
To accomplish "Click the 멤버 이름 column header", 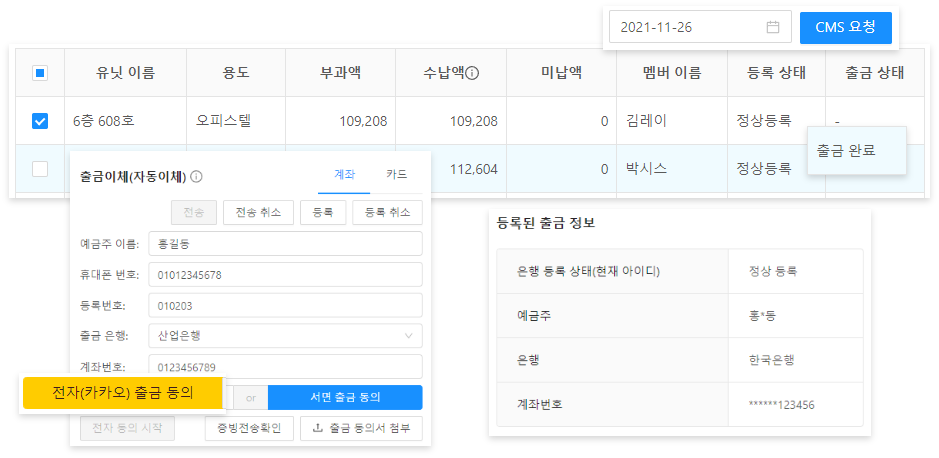I will (x=672, y=73).
